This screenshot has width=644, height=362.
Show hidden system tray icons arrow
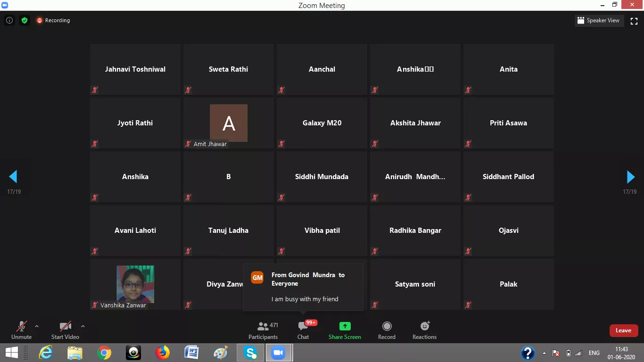point(545,353)
